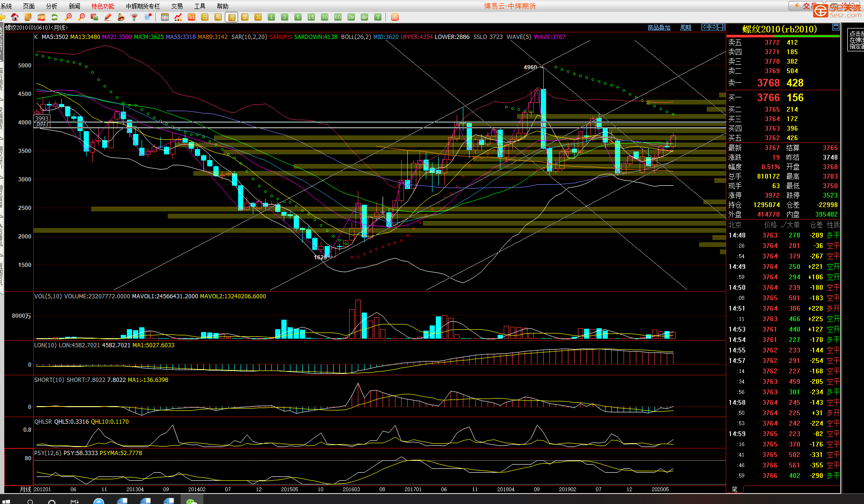
Task: Click the alert bell icon
Action: pos(121,17)
